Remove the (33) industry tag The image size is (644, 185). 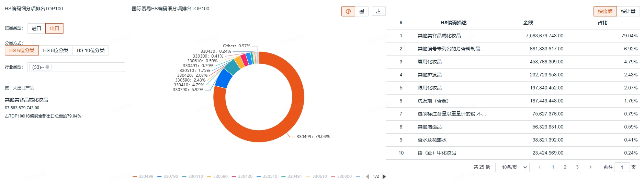tap(47, 67)
